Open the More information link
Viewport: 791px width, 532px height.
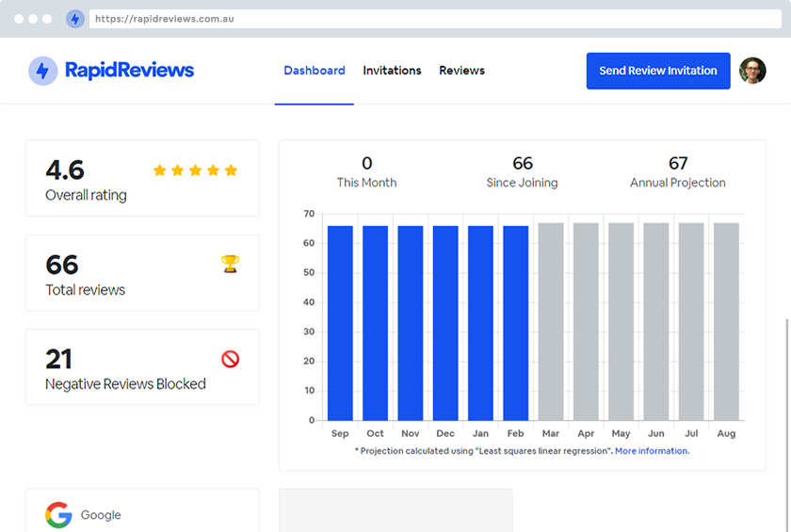tap(652, 451)
